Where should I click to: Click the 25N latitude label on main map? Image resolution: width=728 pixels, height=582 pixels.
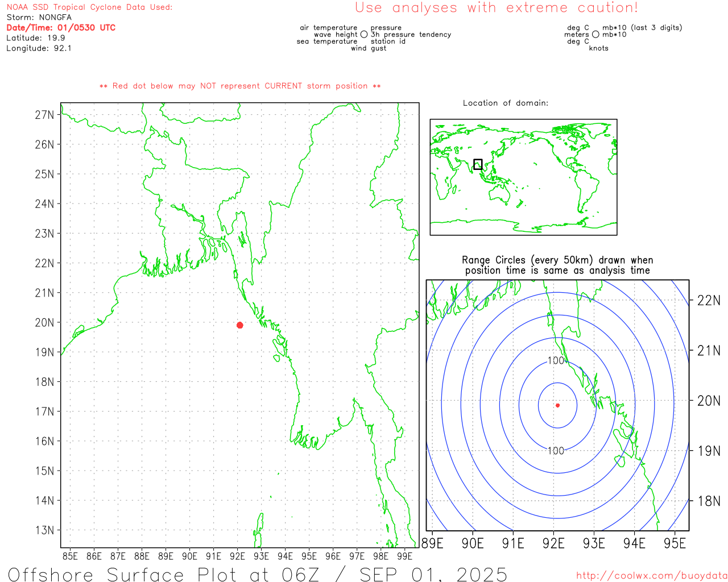(44, 174)
